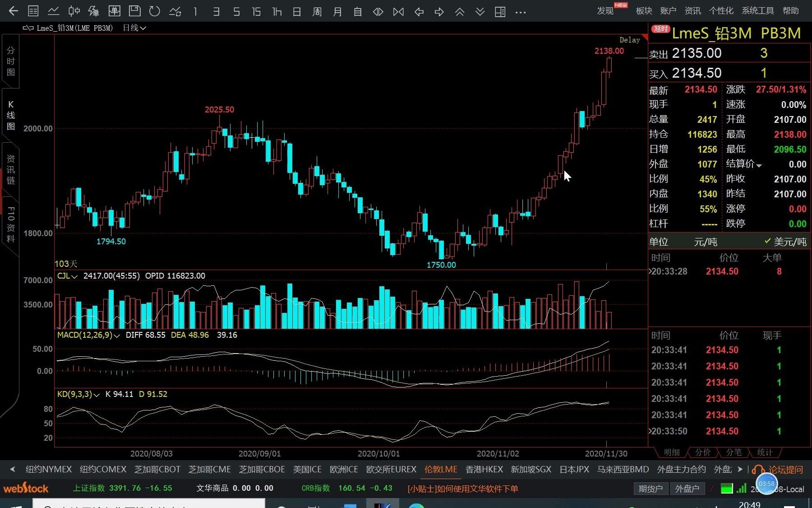
Task: Switch to the time-sharing line chart icon
Action: 54,11
